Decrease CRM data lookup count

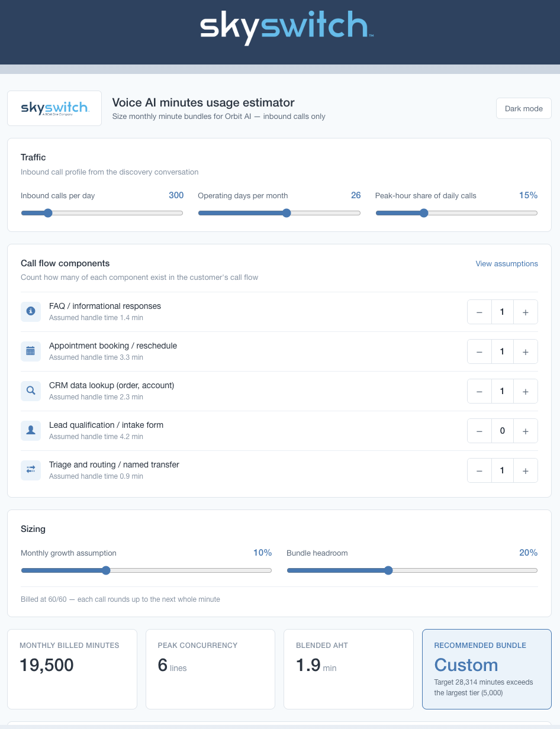coord(479,391)
